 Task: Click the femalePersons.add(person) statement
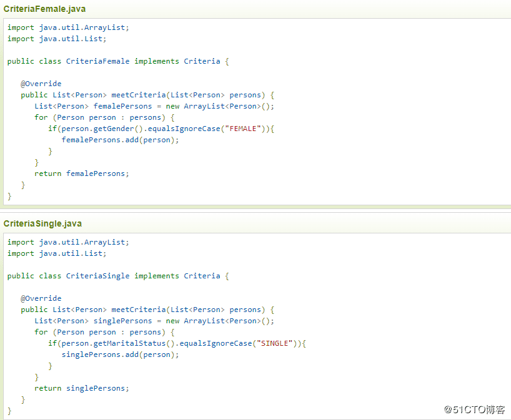click(x=120, y=140)
